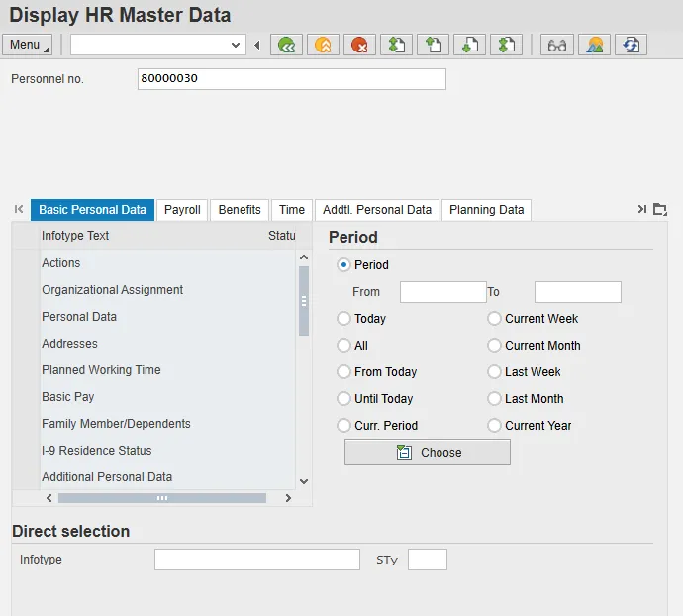This screenshot has width=683, height=616.
Task: Select the Current Month radio option
Action: [495, 346]
